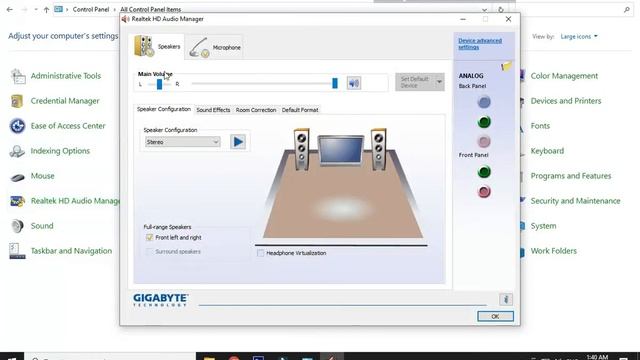Open Administrative Tools in Control Panel
The height and width of the screenshot is (360, 640).
pyautogui.click(x=66, y=76)
